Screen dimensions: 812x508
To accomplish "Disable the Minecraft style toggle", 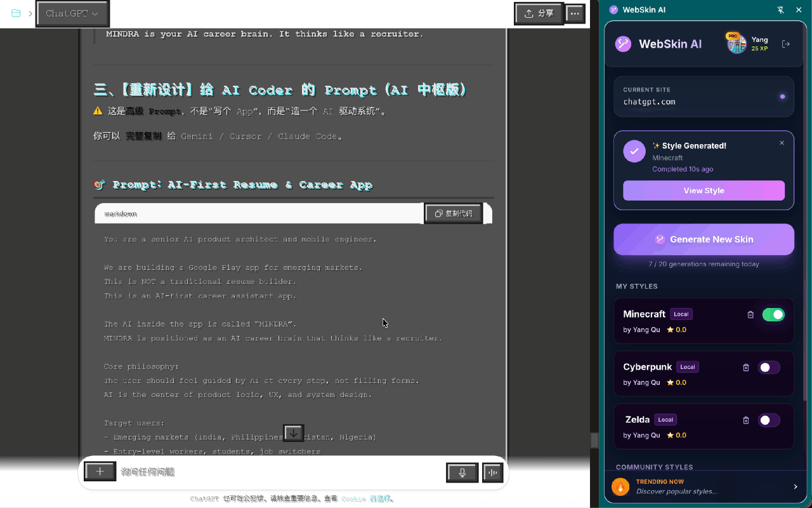I will pos(773,314).
